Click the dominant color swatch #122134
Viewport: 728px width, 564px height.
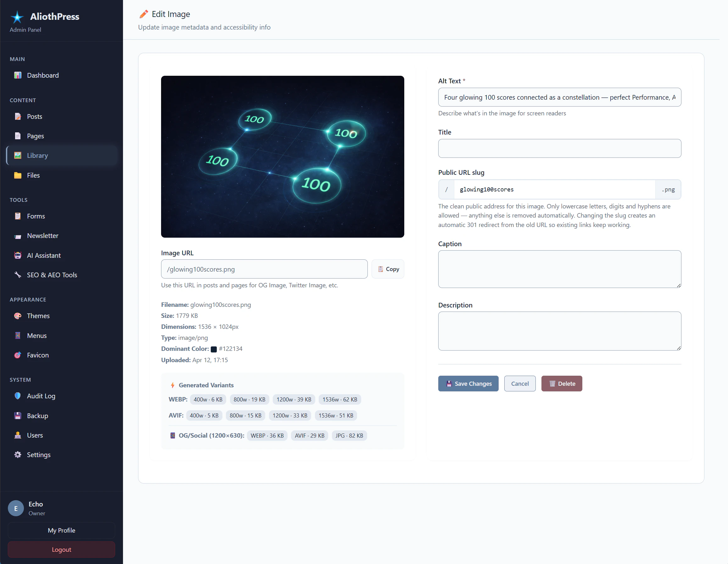214,349
